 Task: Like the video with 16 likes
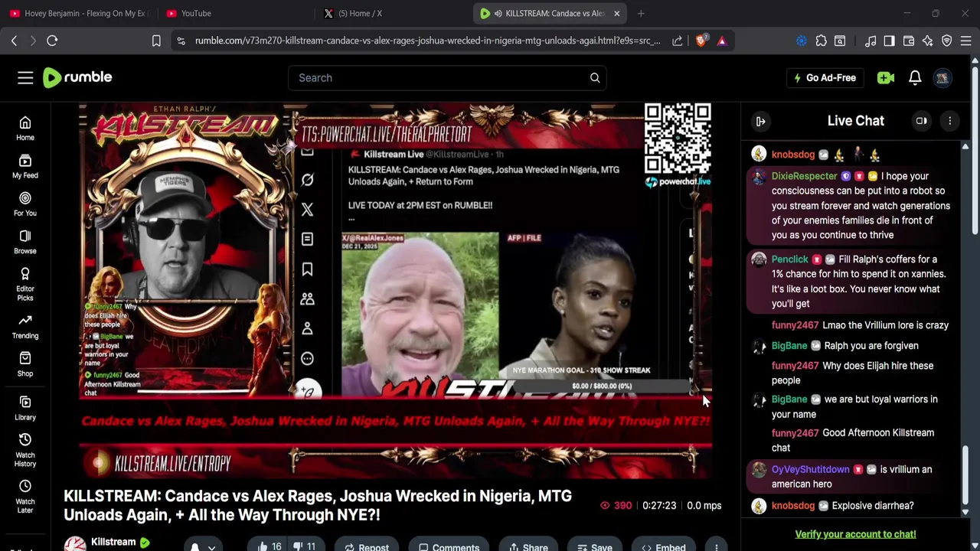tap(269, 546)
